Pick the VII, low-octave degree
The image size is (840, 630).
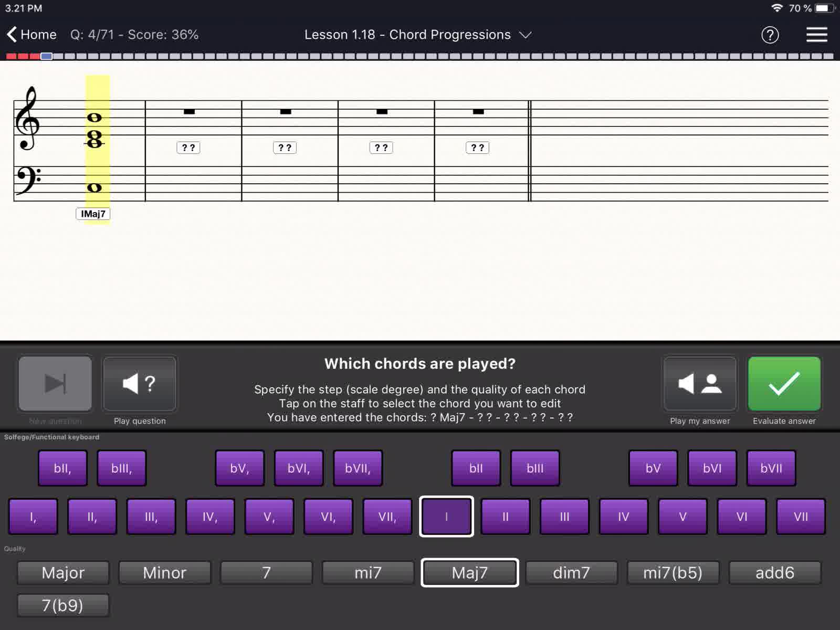coord(387,517)
